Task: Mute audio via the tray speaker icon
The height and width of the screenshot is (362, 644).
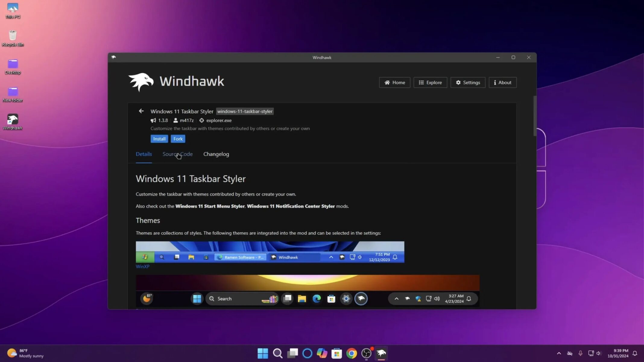Action: click(x=599, y=353)
